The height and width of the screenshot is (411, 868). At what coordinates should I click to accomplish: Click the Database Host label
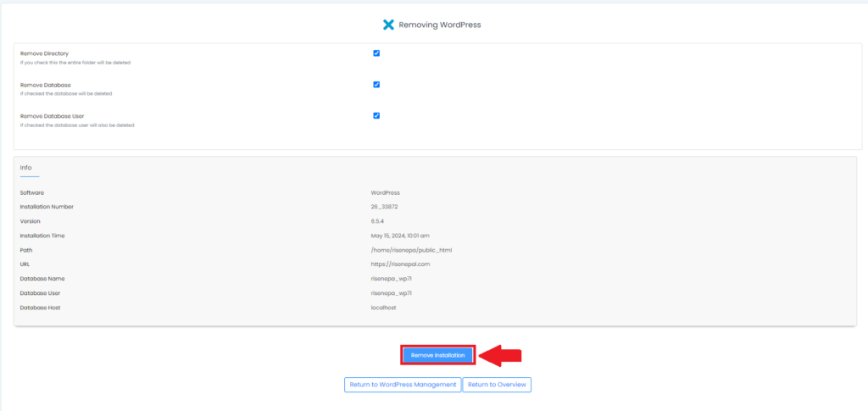pos(41,308)
